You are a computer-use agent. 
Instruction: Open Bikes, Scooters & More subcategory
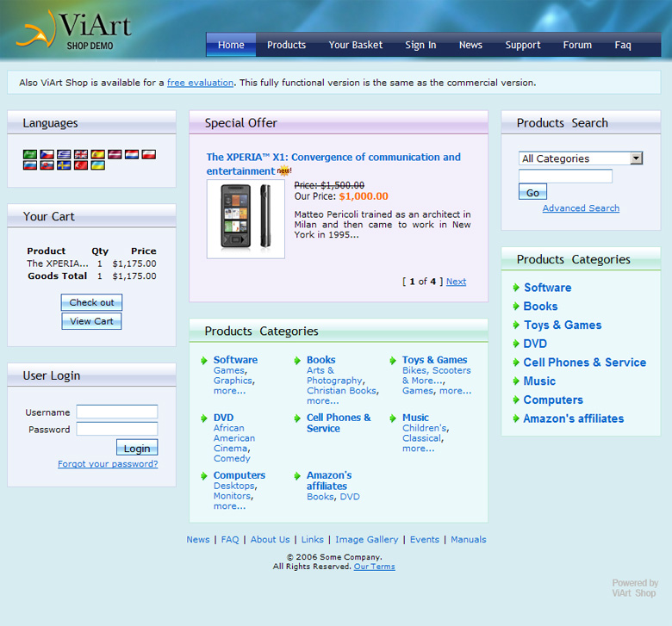point(436,375)
